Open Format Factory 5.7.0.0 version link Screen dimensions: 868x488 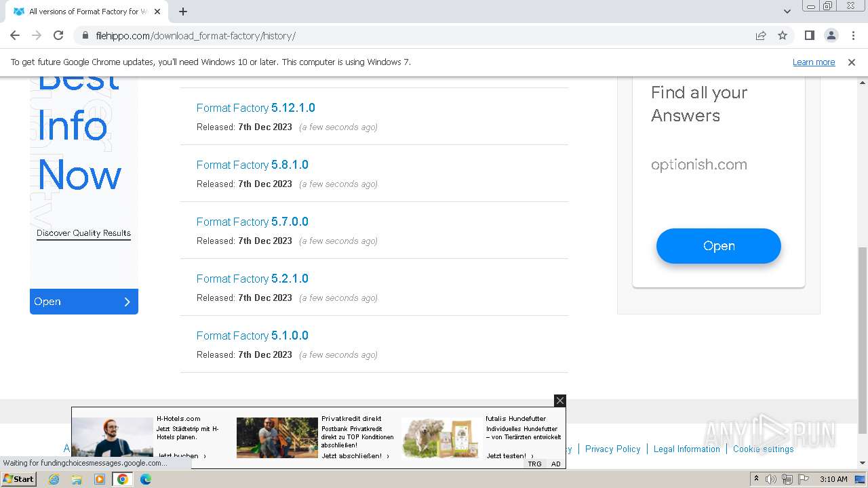tap(252, 222)
